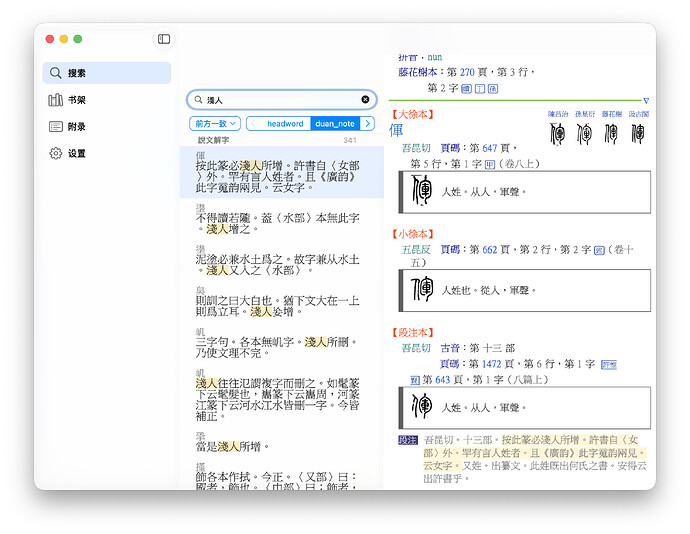Image resolution: width=690 pixels, height=534 pixels.
Task: Open the 搜索 sidebar item
Action: point(107,73)
